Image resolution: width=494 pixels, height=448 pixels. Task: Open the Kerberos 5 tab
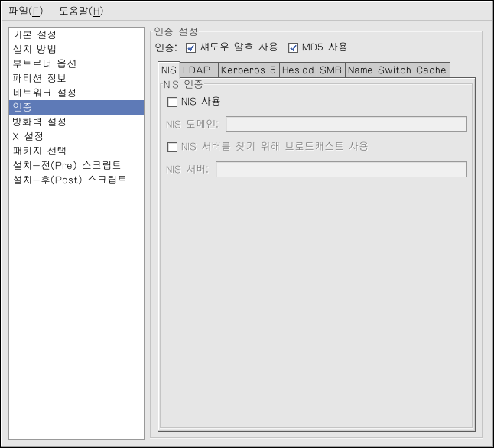click(x=247, y=70)
